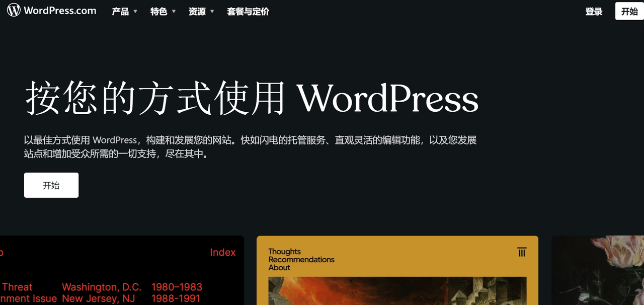Open the 资源 menu
This screenshot has width=644, height=305.
click(x=197, y=12)
